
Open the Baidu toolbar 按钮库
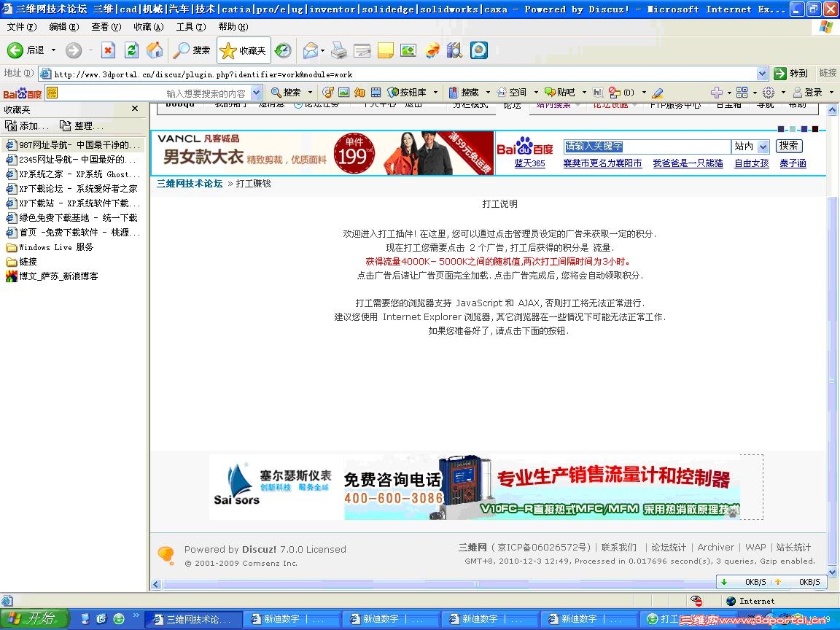(x=407, y=93)
